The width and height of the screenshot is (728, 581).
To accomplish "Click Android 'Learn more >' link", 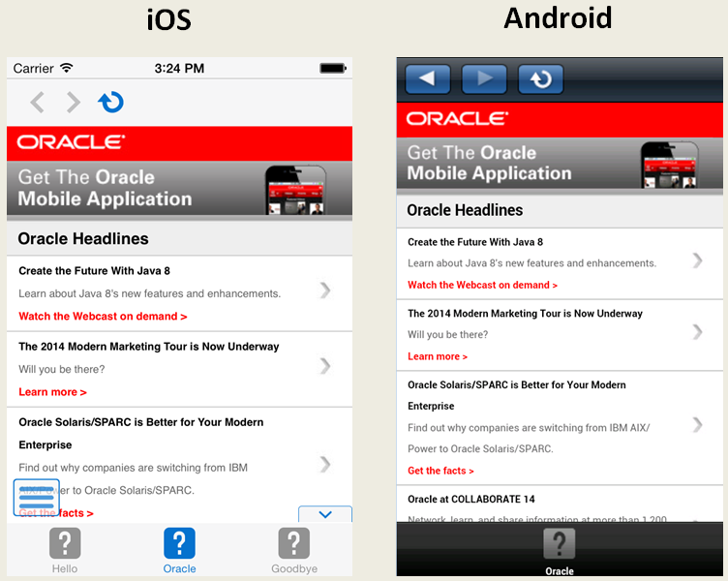I will (x=438, y=356).
